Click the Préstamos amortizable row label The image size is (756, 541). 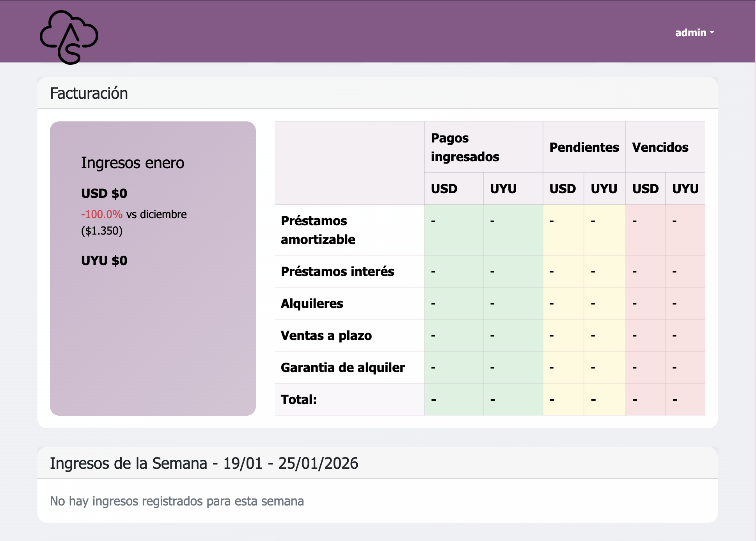click(318, 230)
